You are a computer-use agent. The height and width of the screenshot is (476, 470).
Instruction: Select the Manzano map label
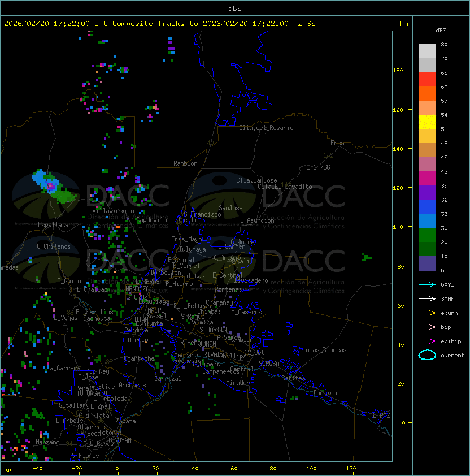(47, 442)
